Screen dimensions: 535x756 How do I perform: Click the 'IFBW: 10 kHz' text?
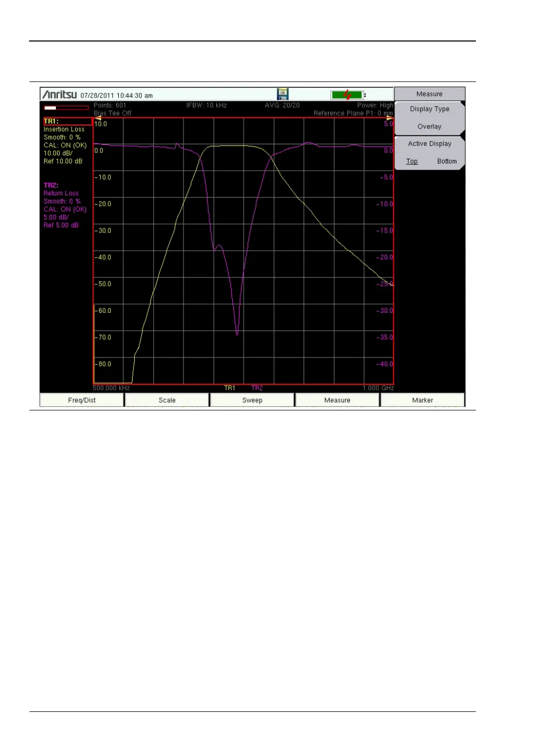(207, 105)
